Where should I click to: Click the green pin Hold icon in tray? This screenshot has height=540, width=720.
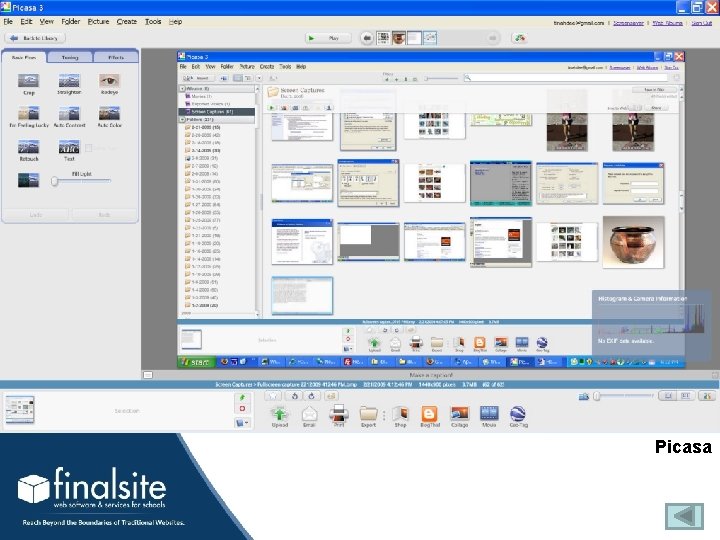click(x=242, y=398)
